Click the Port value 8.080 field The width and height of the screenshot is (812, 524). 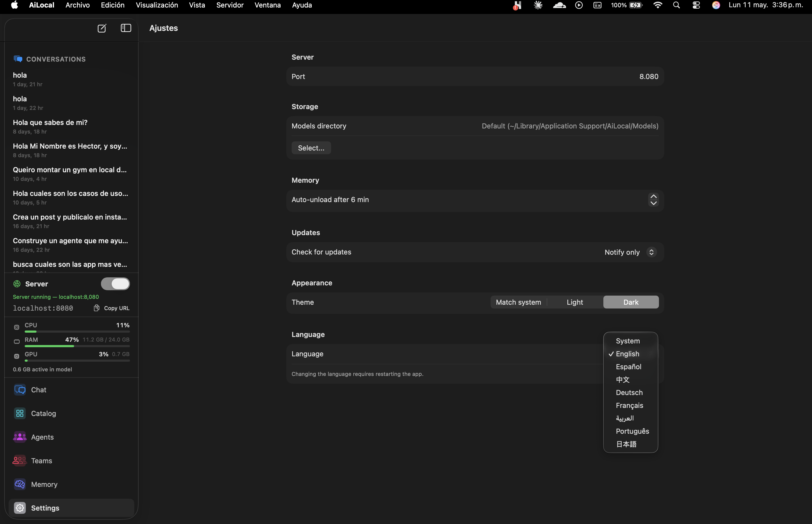click(x=648, y=77)
